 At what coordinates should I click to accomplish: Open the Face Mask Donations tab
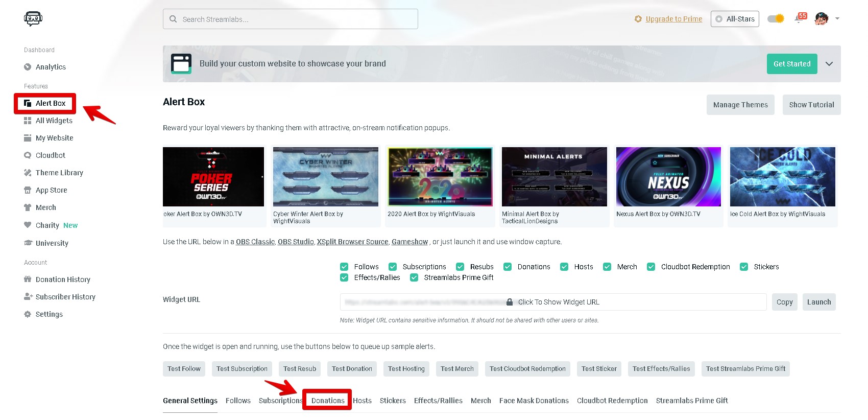(534, 401)
